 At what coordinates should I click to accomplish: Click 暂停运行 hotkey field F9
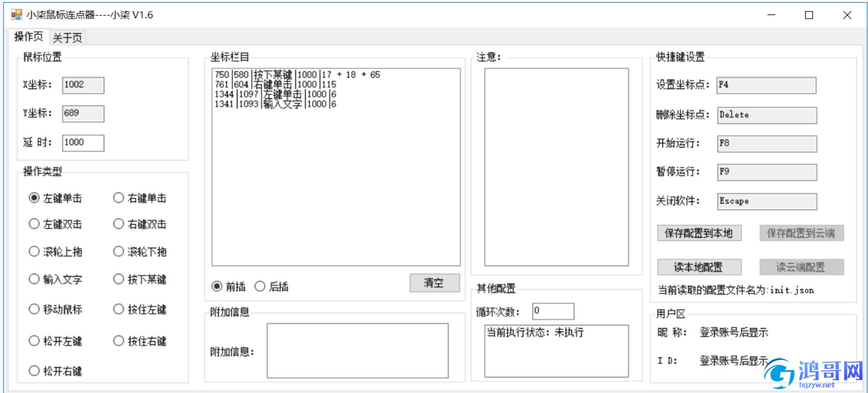coord(767,172)
